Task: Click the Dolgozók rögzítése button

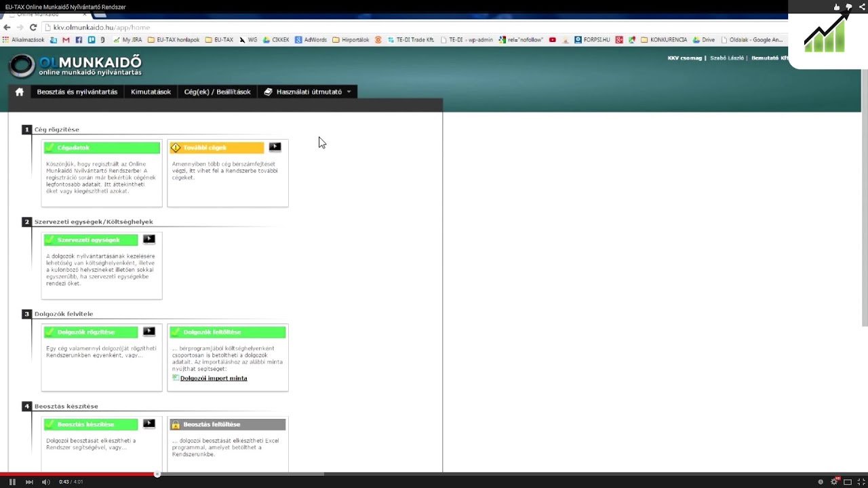Action: click(x=91, y=332)
